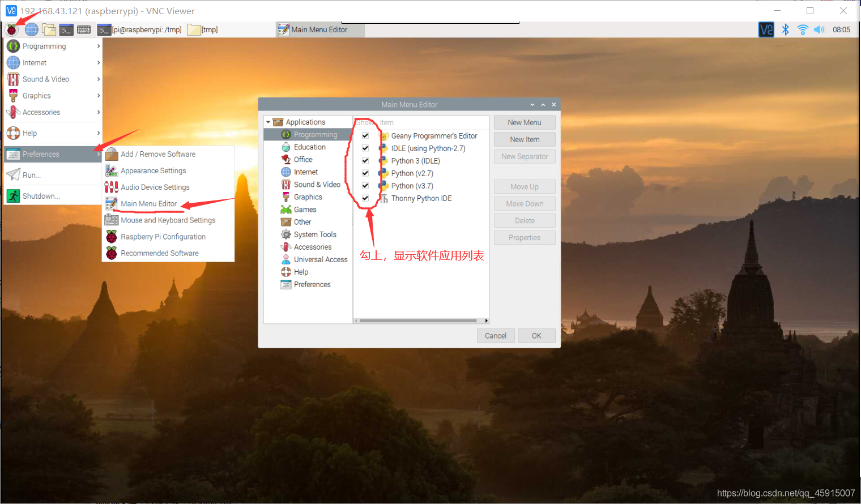The image size is (861, 504).
Task: Click the horizontal scrollbar in item list
Action: point(418,321)
